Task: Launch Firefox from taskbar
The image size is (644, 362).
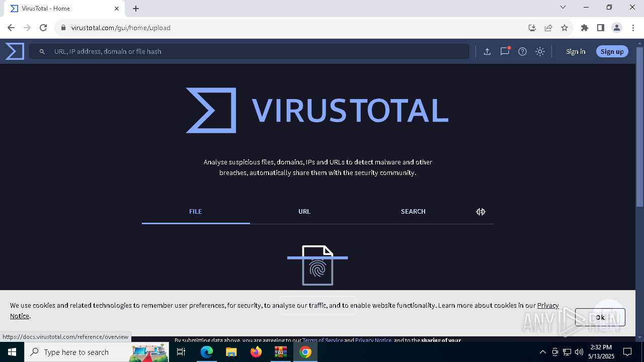Action: pos(256,352)
